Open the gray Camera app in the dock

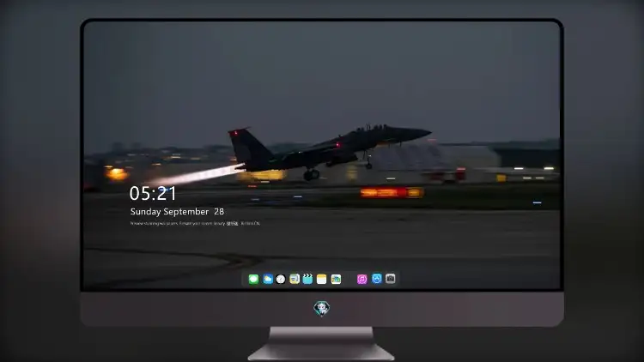pyautogui.click(x=391, y=279)
